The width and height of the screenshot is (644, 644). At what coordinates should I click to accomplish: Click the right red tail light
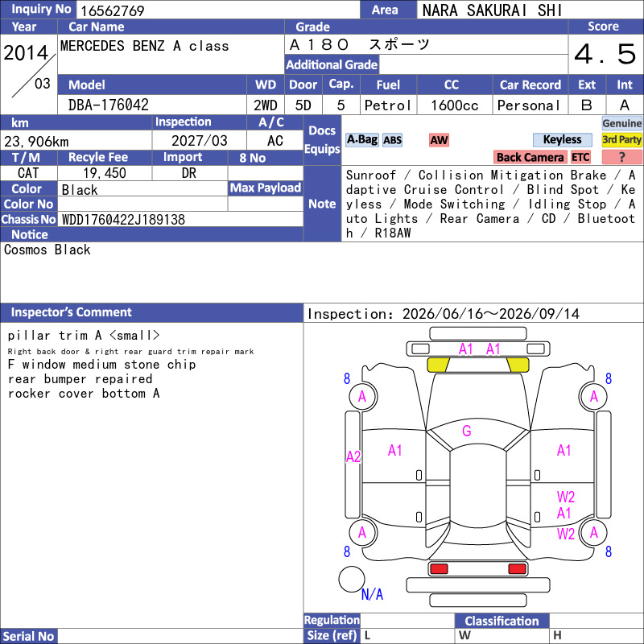(x=517, y=569)
